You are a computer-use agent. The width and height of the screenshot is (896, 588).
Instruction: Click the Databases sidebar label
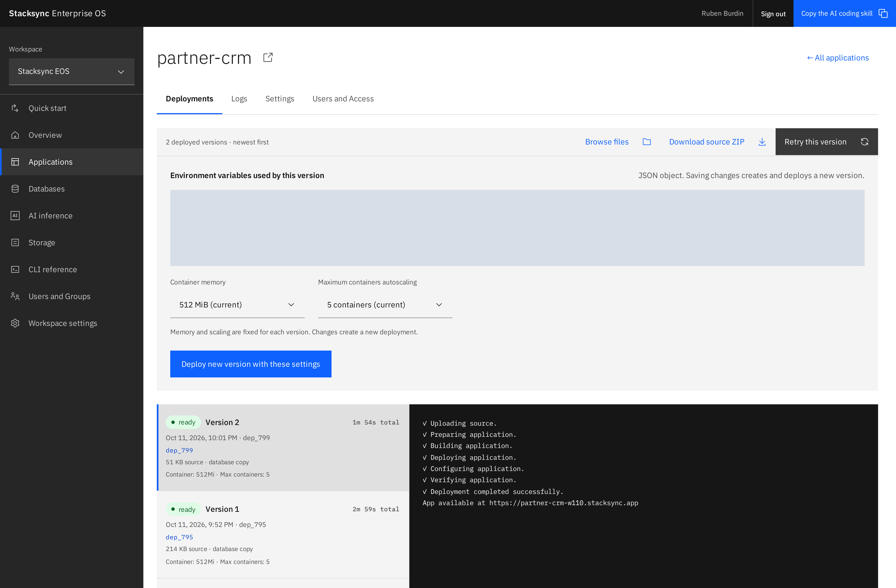(47, 189)
